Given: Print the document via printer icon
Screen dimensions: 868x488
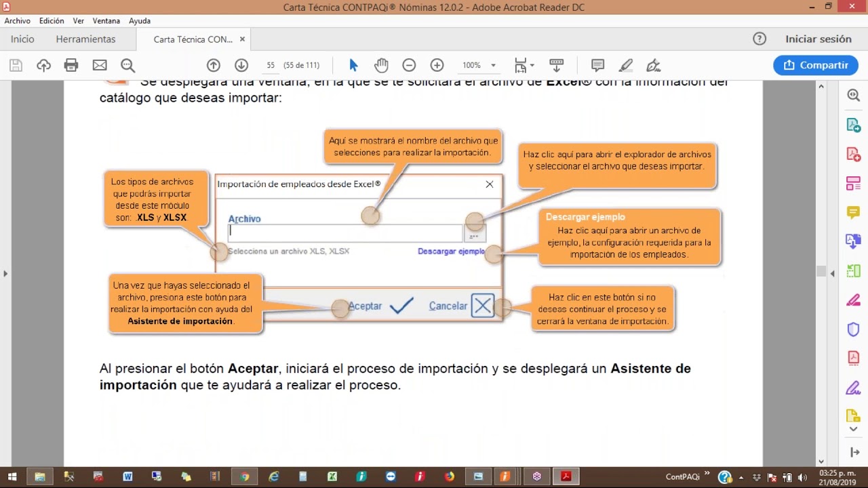Looking at the screenshot, I should [x=71, y=65].
